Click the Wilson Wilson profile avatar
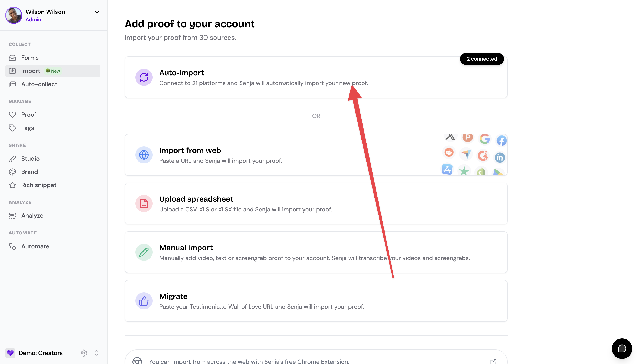 (x=13, y=16)
